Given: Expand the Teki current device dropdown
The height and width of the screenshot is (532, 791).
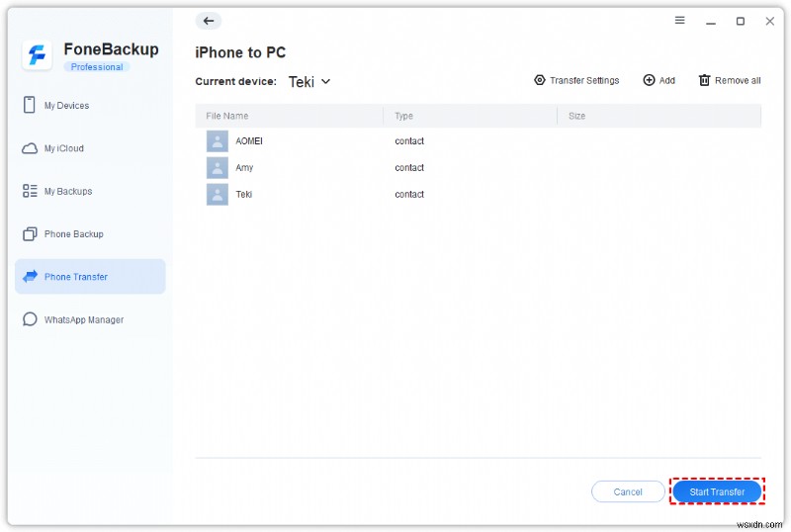Looking at the screenshot, I should [x=309, y=81].
